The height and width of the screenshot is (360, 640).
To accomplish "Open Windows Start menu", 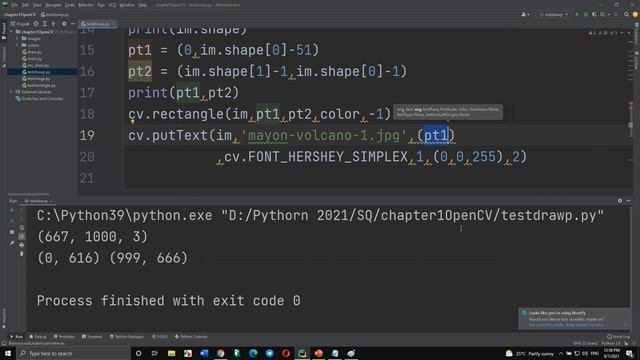I will point(8,353).
